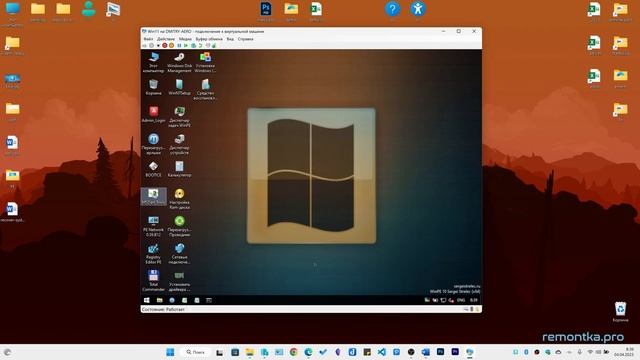
Task: Select the highlighted MSDart Tools shortcut
Action: [153, 196]
